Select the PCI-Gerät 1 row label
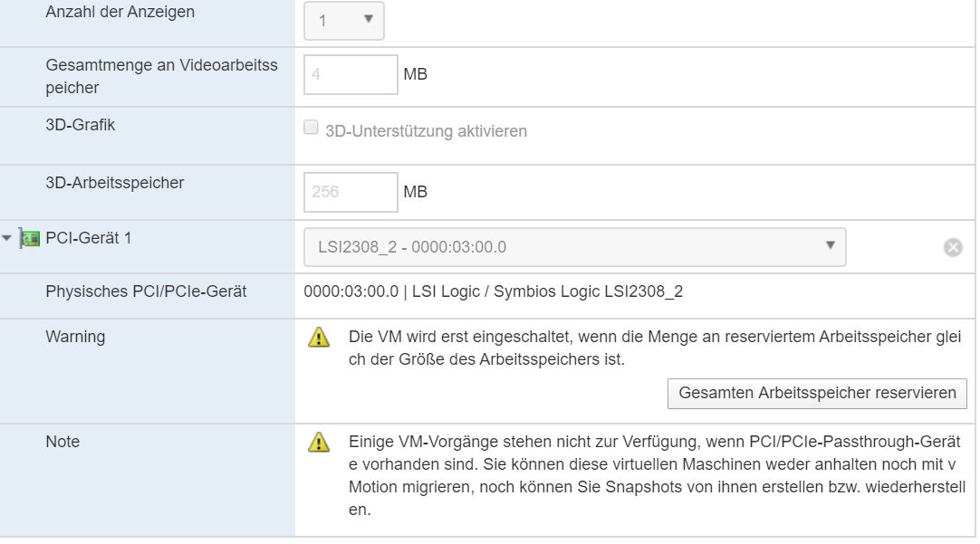The image size is (980, 544). coord(89,239)
